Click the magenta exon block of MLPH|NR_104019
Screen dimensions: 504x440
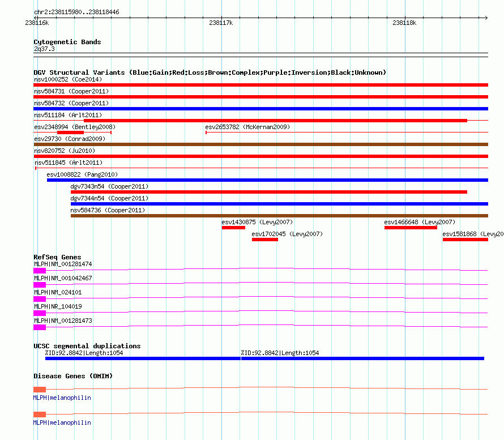coord(40,313)
